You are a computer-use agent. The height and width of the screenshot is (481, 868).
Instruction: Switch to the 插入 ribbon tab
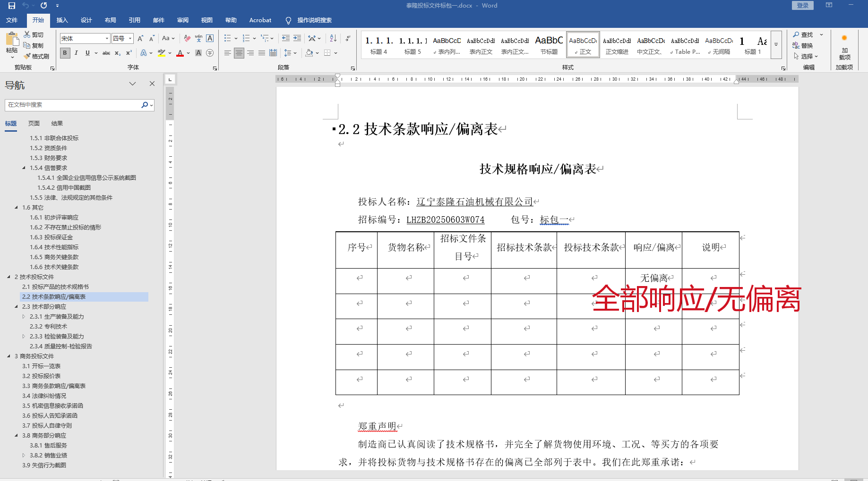(62, 20)
